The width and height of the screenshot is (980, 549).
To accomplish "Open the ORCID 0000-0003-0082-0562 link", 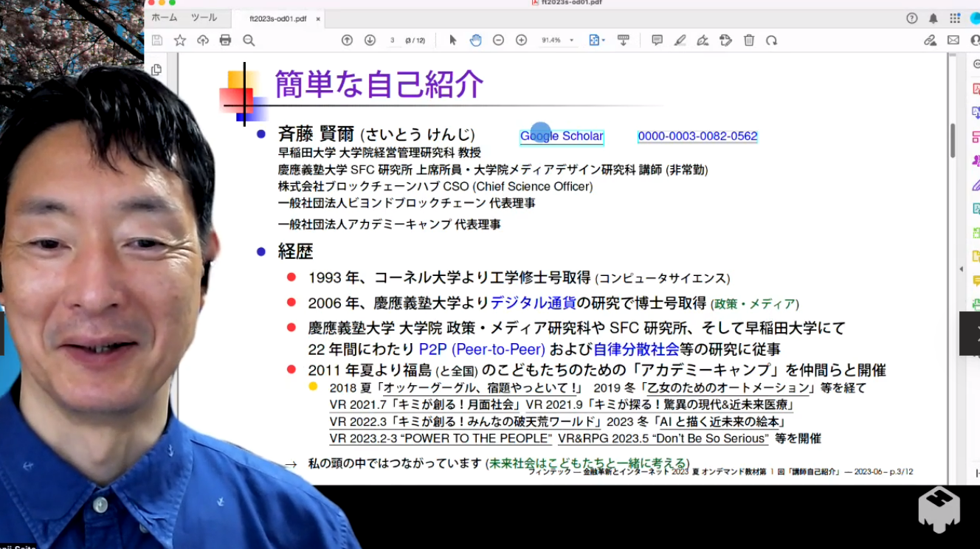I will (697, 136).
